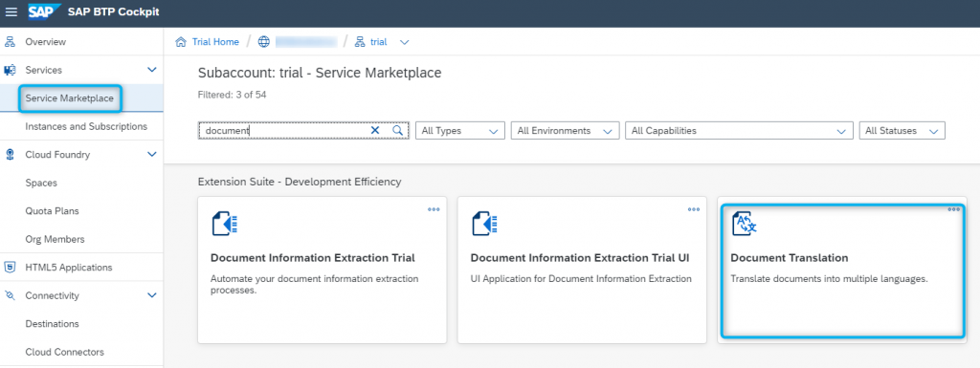Click the document search input field

click(284, 130)
